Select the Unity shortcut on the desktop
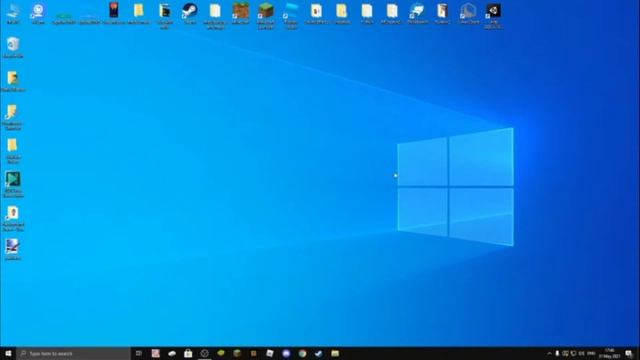The width and height of the screenshot is (640, 360). (x=493, y=16)
